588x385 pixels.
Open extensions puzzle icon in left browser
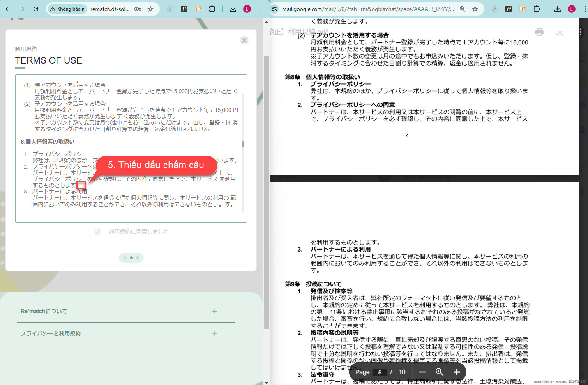point(212,9)
